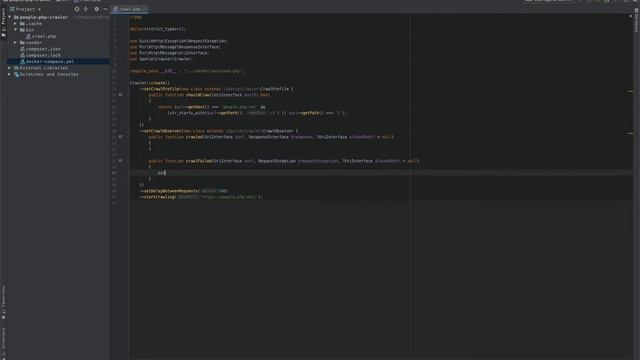Select the .cache folder row
The height and width of the screenshot is (360, 640).
click(x=58, y=24)
